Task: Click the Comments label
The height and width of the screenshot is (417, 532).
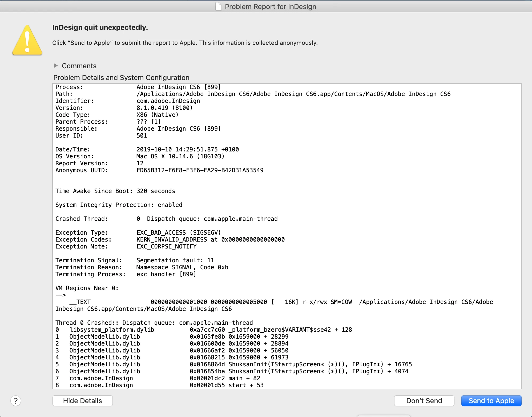Action: (x=79, y=66)
